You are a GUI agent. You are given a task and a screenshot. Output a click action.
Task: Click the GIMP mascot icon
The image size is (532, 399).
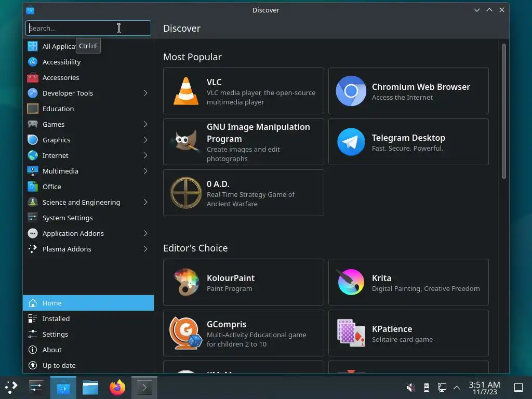click(186, 141)
